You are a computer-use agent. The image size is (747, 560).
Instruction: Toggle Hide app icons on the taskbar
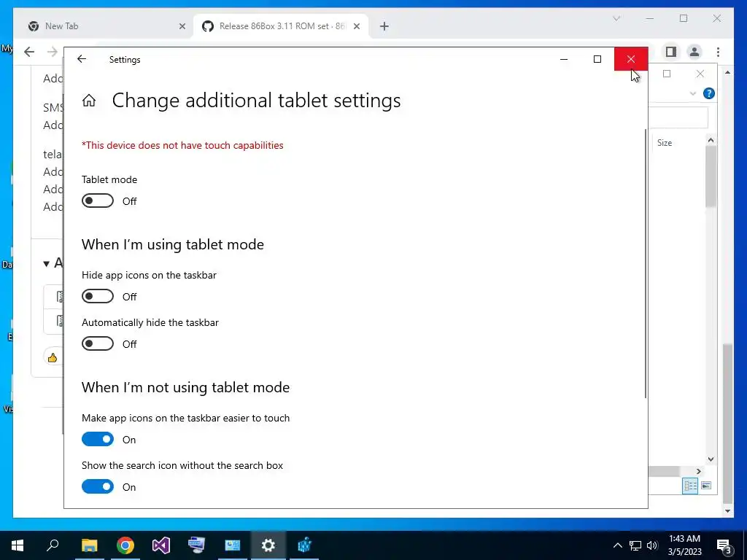(98, 296)
